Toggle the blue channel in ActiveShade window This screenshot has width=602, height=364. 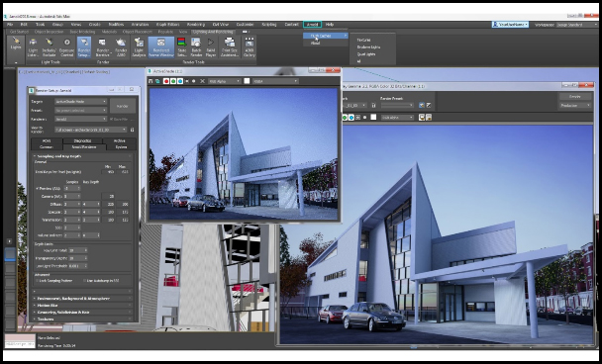[180, 81]
